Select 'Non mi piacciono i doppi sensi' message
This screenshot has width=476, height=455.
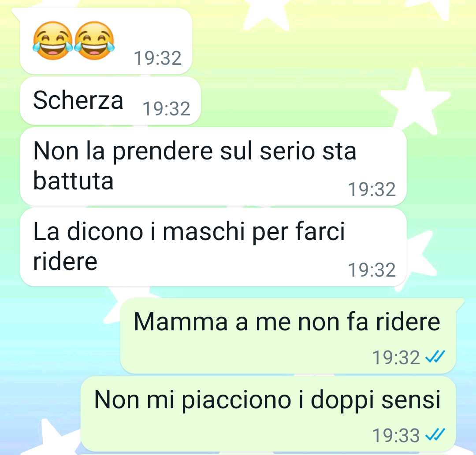tap(268, 414)
